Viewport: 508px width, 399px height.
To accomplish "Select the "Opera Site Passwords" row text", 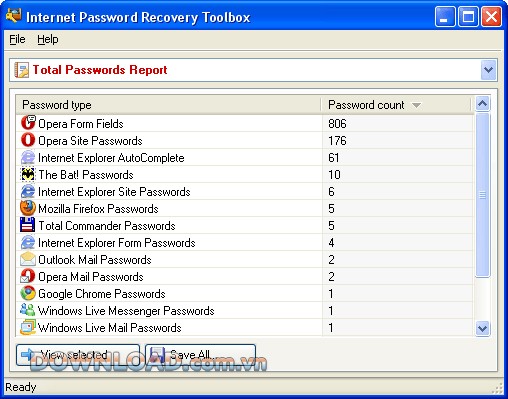I will (x=90, y=141).
